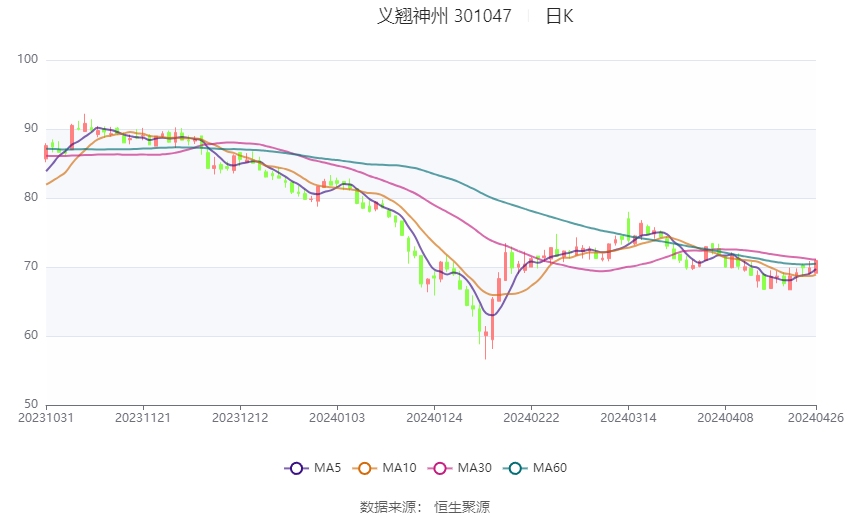The height and width of the screenshot is (517, 850).
Task: Click the last red candlestick at 20240426
Action: [816, 266]
